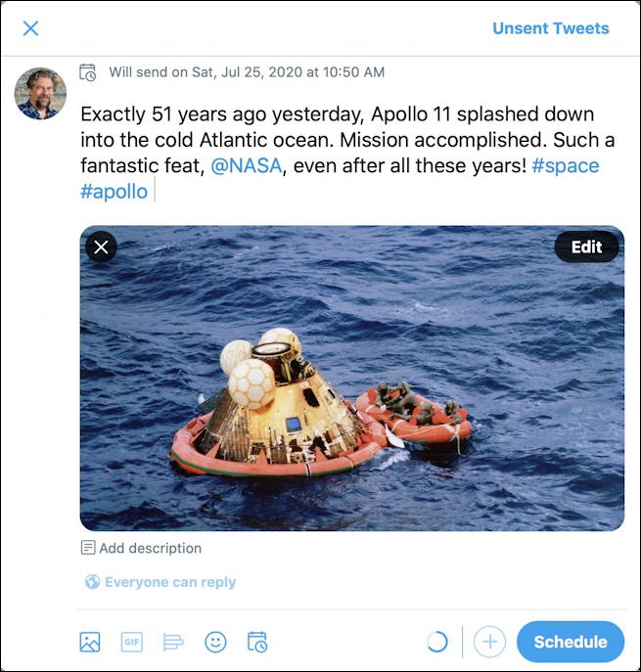Screen dimensions: 641x672
Task: Close the tweet composer dialog
Action: pos(30,28)
